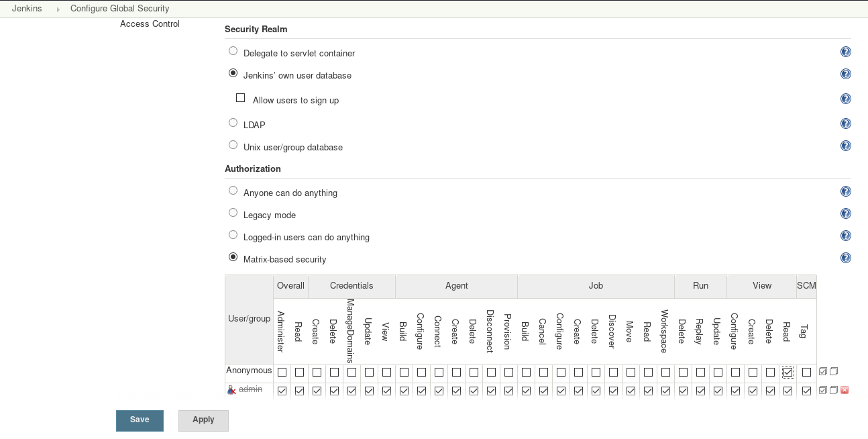Delete the admin user using the red X

(844, 389)
